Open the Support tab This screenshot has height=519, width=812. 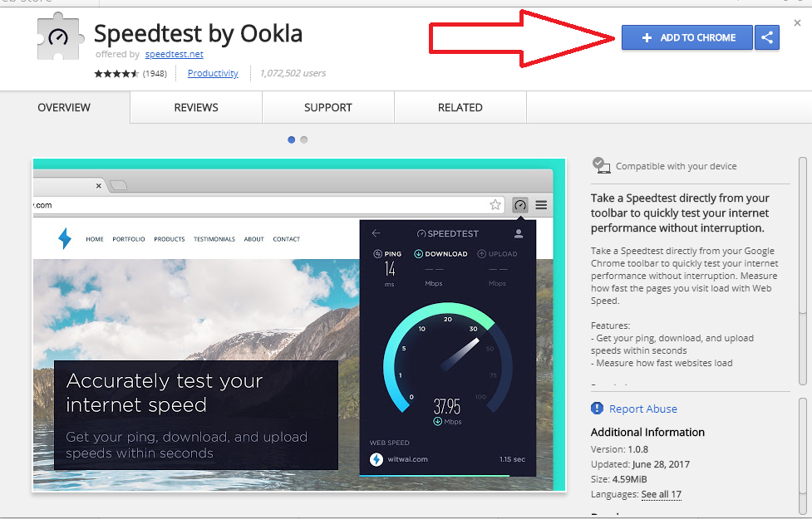pos(328,108)
